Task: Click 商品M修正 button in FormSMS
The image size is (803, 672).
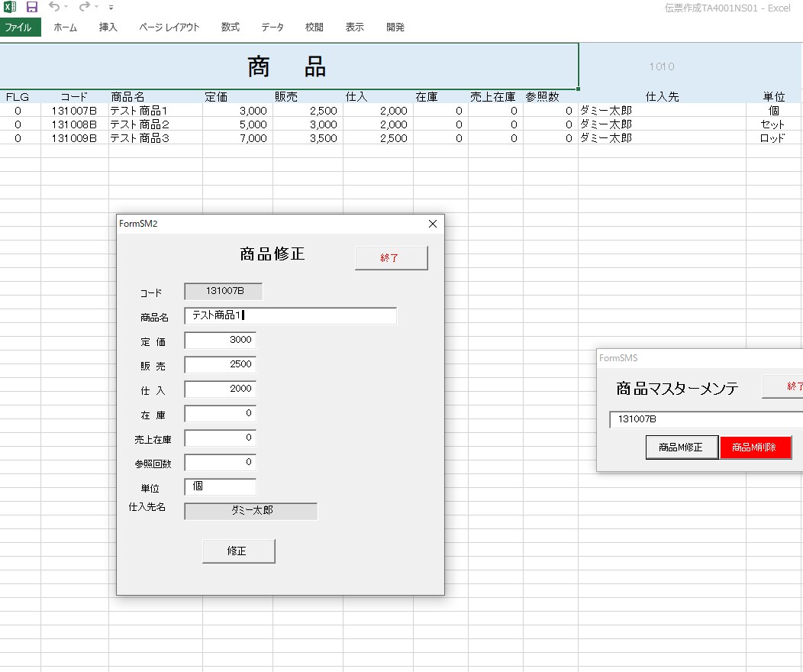Action: 682,447
